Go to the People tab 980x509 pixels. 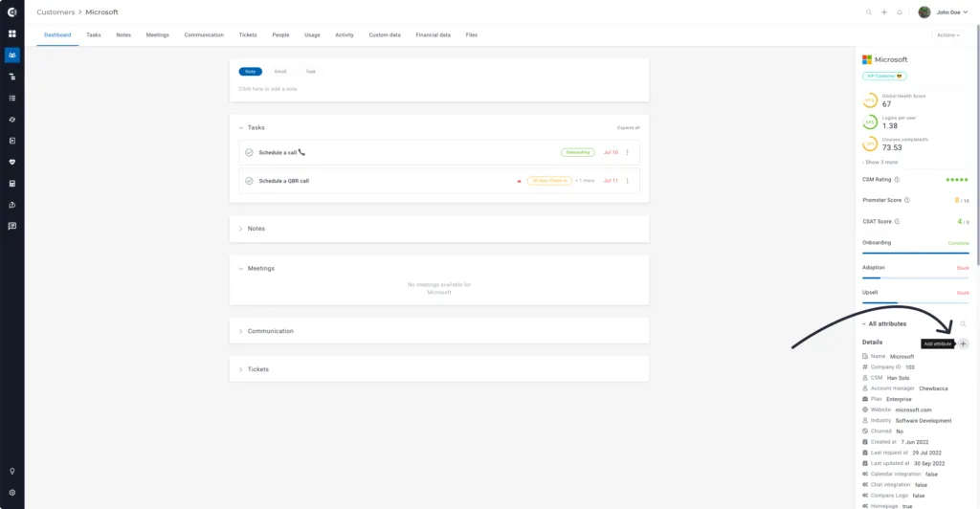coord(280,35)
